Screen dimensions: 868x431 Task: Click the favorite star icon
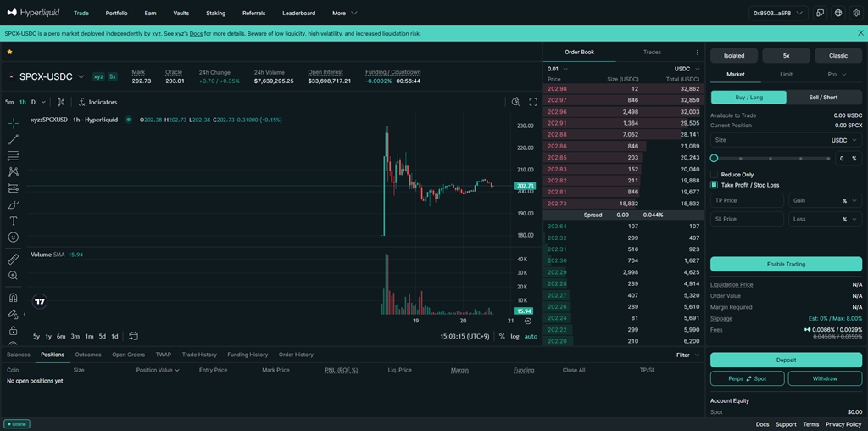click(9, 52)
